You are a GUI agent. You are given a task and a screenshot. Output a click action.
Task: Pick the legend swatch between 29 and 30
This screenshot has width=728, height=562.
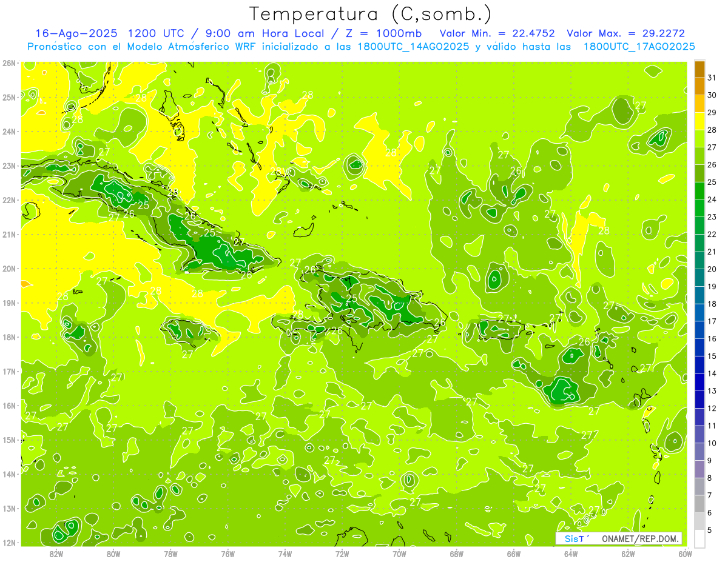click(x=699, y=104)
